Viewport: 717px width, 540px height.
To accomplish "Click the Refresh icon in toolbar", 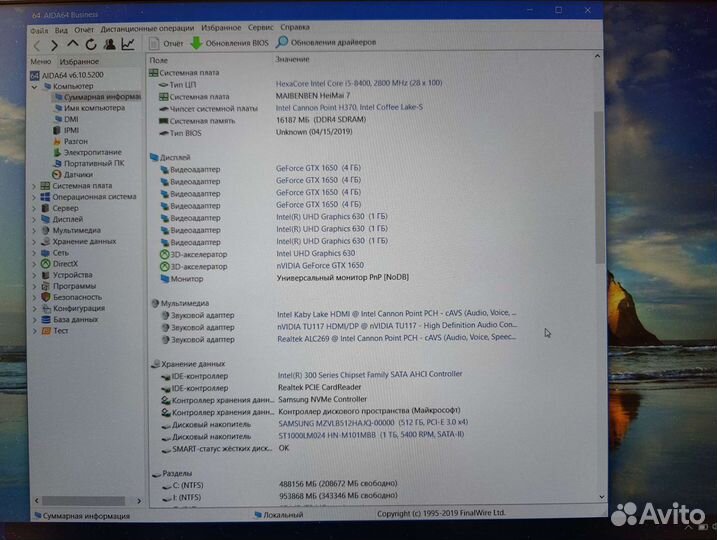I will [91, 44].
